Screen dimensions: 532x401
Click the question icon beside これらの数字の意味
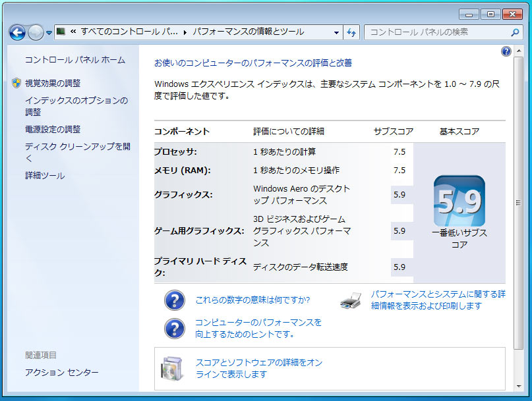pyautogui.click(x=174, y=300)
